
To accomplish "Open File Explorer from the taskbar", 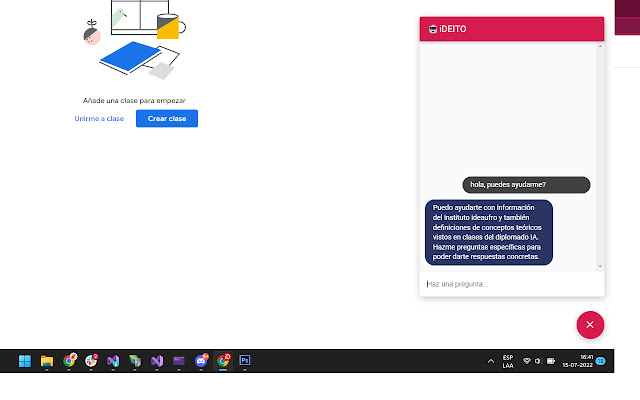I will coord(47,361).
